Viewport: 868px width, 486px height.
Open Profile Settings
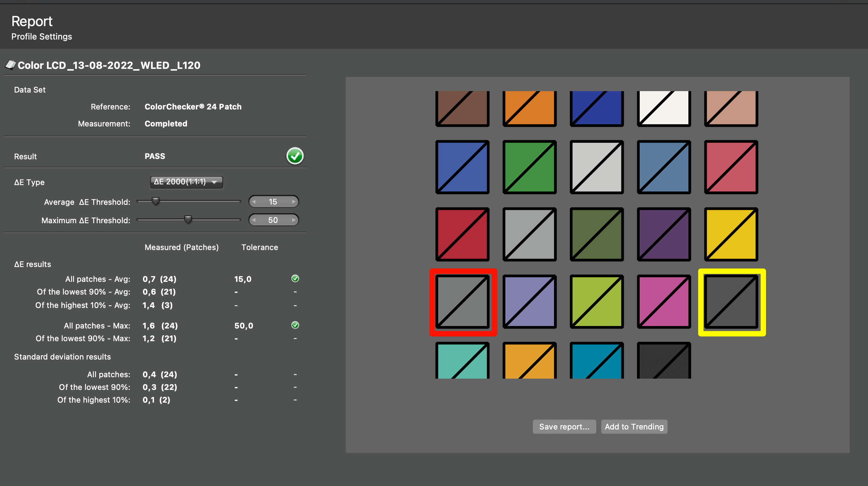41,36
